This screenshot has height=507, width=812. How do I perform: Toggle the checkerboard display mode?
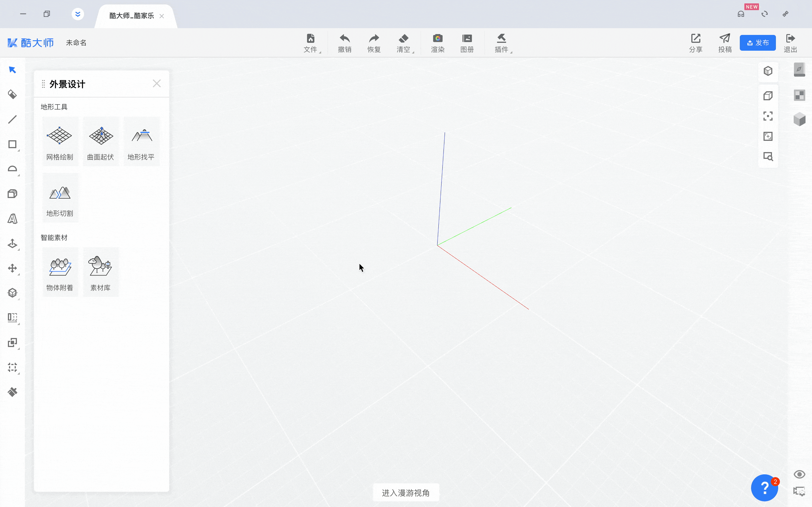click(799, 95)
